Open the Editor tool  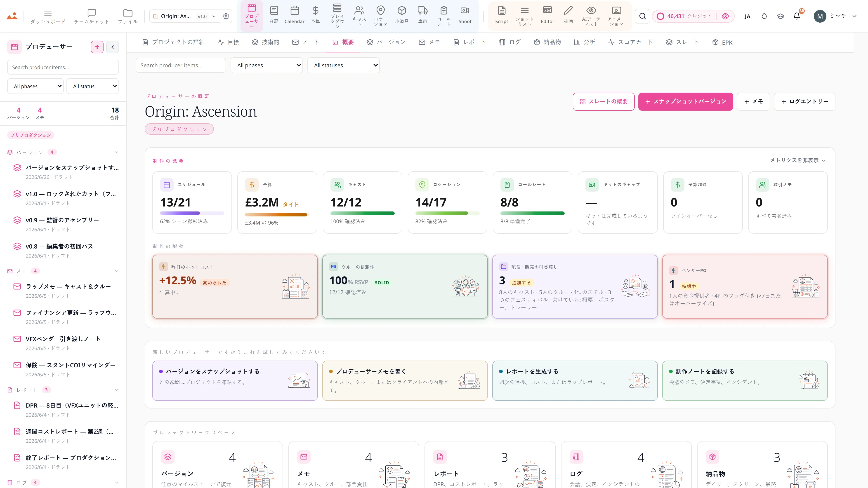click(x=547, y=15)
